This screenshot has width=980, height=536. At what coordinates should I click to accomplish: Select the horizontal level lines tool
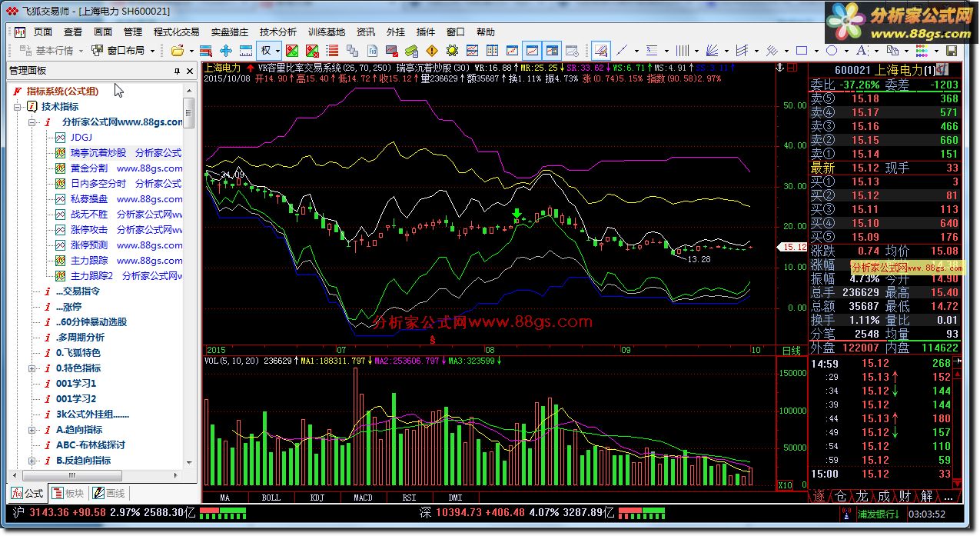pos(652,51)
